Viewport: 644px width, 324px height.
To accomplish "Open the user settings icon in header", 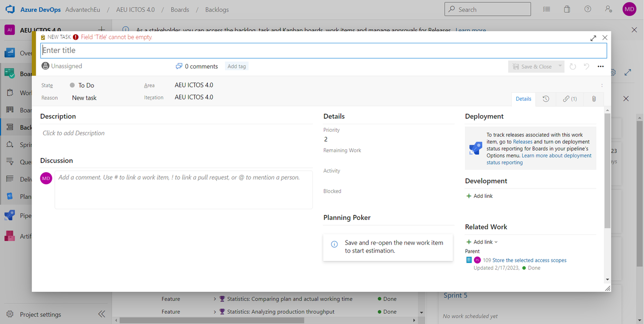I will pyautogui.click(x=609, y=9).
